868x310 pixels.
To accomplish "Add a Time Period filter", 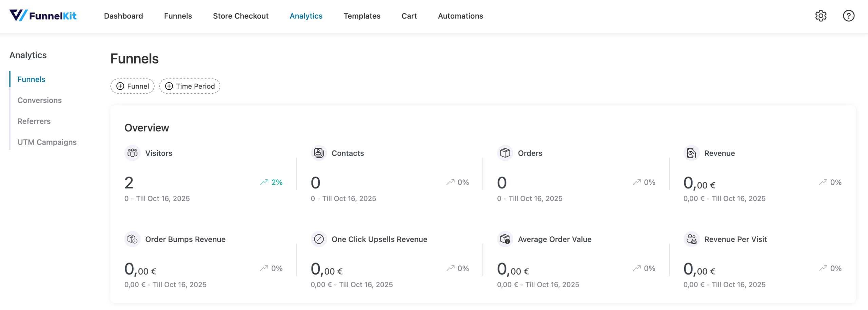I will tap(190, 86).
